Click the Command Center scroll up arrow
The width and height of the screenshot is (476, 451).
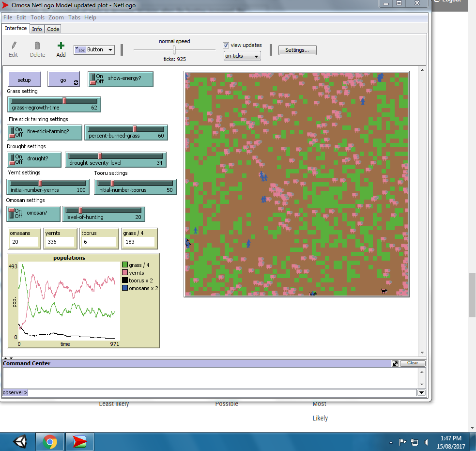click(x=422, y=372)
